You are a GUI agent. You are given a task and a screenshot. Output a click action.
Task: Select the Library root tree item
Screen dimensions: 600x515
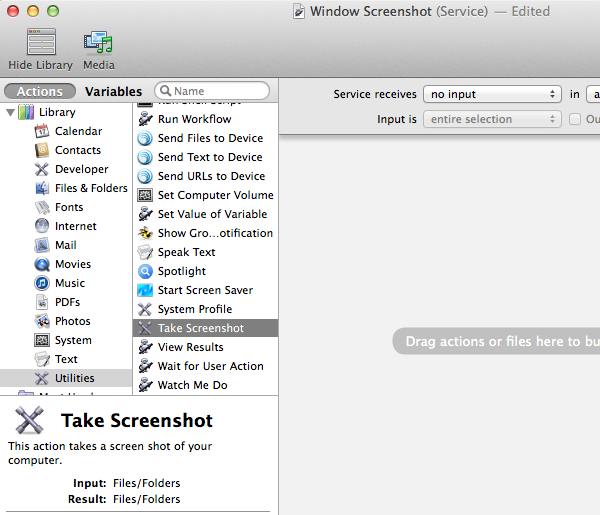point(57,112)
